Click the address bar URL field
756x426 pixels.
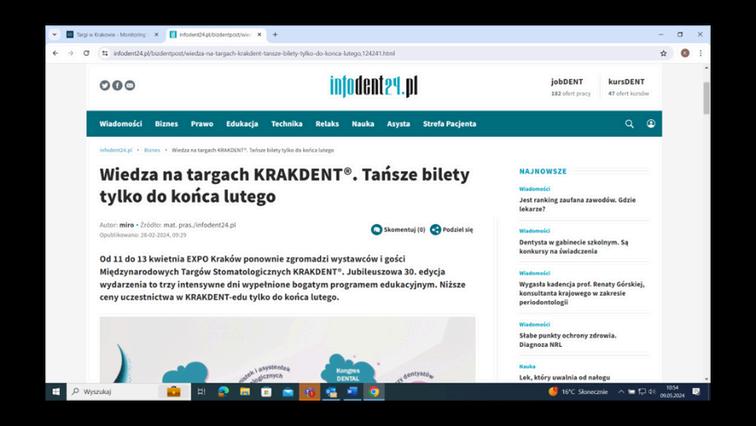381,53
